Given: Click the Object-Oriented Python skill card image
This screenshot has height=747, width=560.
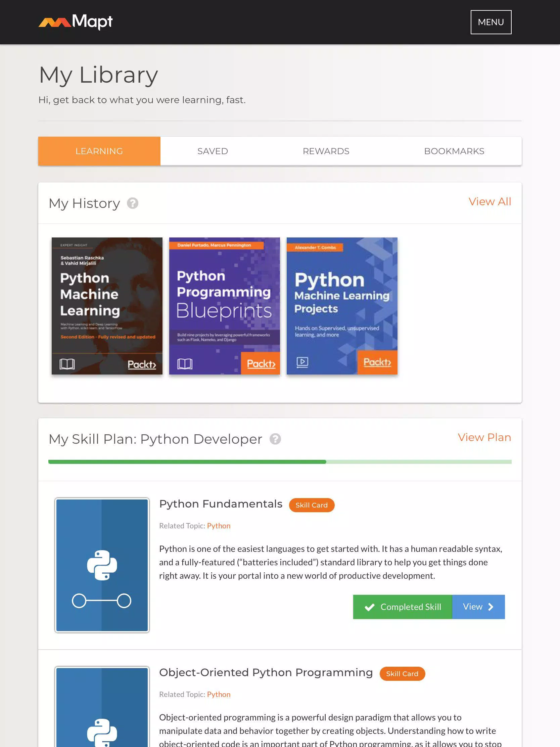Looking at the screenshot, I should 102,707.
